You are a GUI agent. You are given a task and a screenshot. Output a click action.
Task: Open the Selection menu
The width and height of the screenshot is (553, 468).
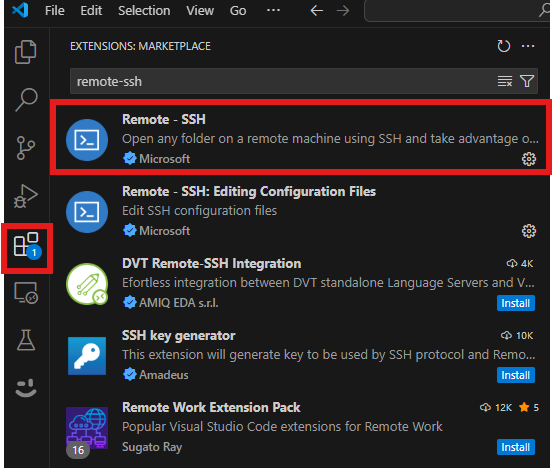pyautogui.click(x=144, y=11)
